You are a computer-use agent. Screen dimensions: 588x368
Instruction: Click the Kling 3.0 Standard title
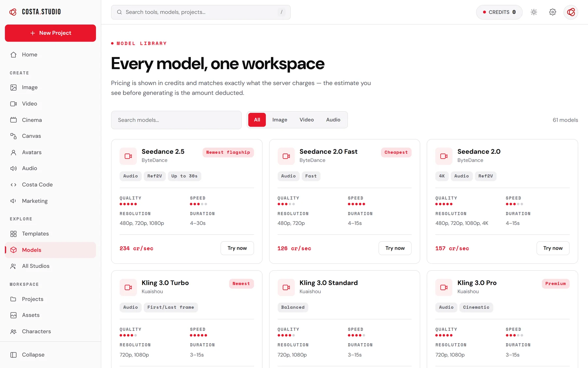pyautogui.click(x=329, y=283)
